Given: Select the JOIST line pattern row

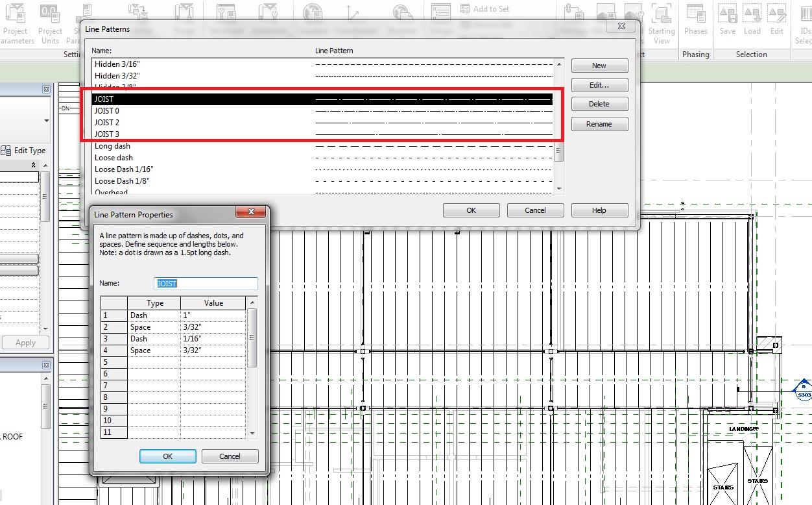Looking at the screenshot, I should point(322,99).
